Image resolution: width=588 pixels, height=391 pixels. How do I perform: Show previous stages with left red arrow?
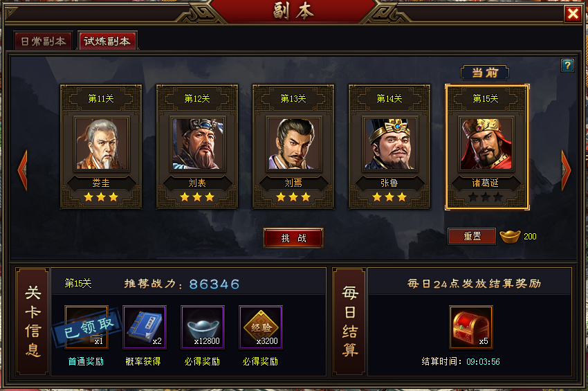tap(23, 170)
